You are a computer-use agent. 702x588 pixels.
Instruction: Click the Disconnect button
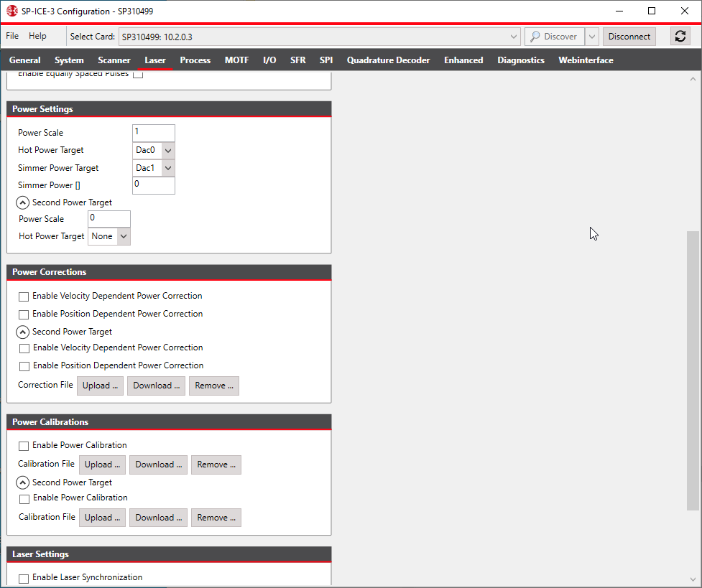pyautogui.click(x=629, y=36)
